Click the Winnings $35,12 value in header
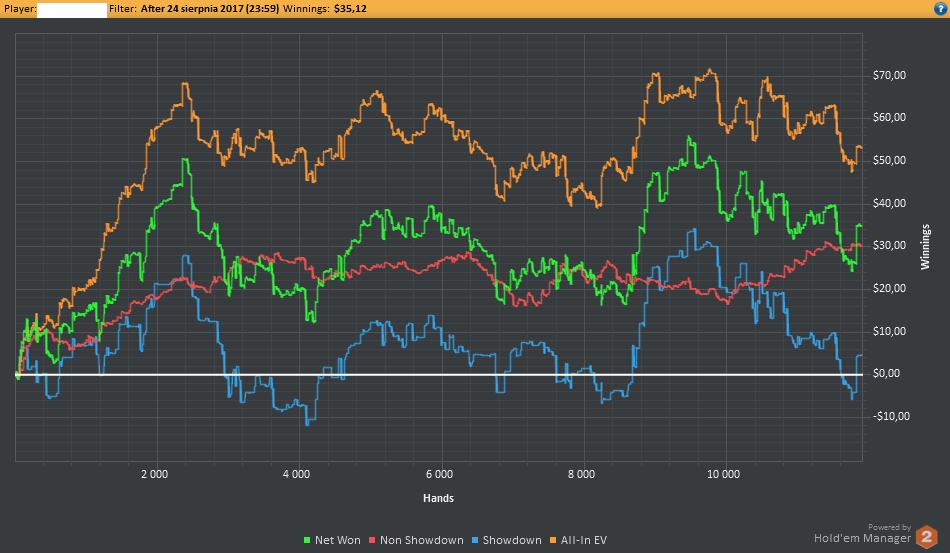This screenshot has width=950, height=553. coord(350,9)
